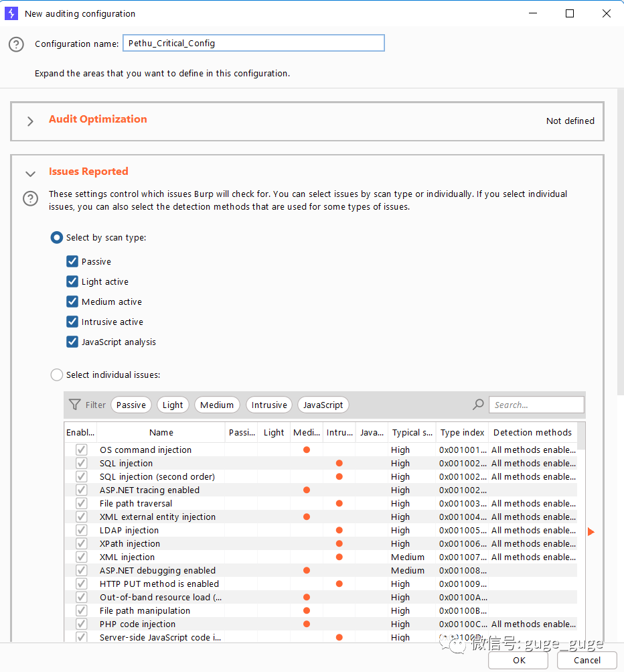Toggle enabled checkbox for ASP.NET tracing enabled
Image resolution: width=624 pixels, height=672 pixels.
82,490
